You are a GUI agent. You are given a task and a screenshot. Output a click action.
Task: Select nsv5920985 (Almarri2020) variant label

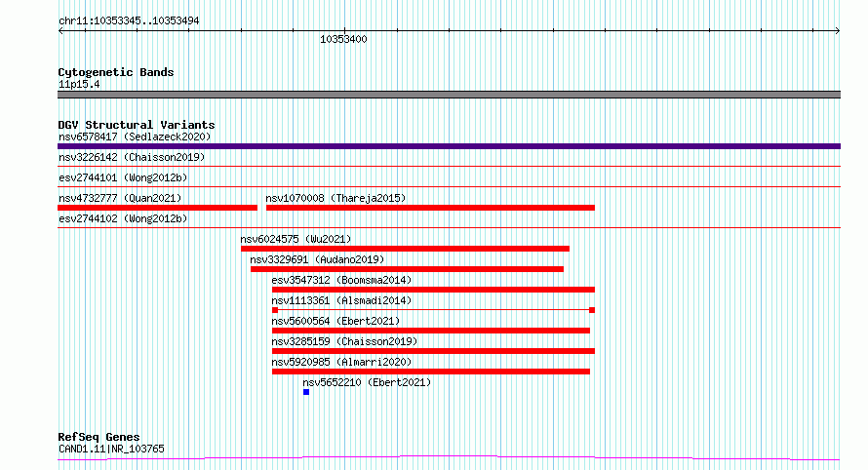[341, 362]
